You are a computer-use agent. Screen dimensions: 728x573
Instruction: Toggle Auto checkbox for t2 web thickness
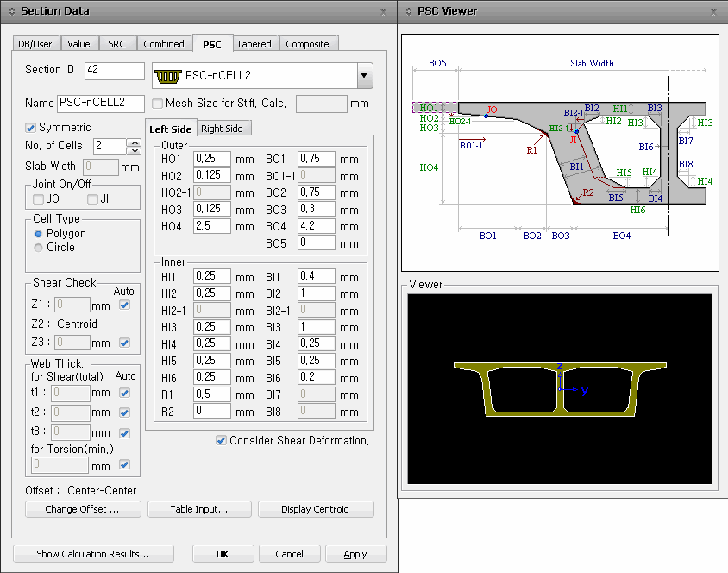124,412
